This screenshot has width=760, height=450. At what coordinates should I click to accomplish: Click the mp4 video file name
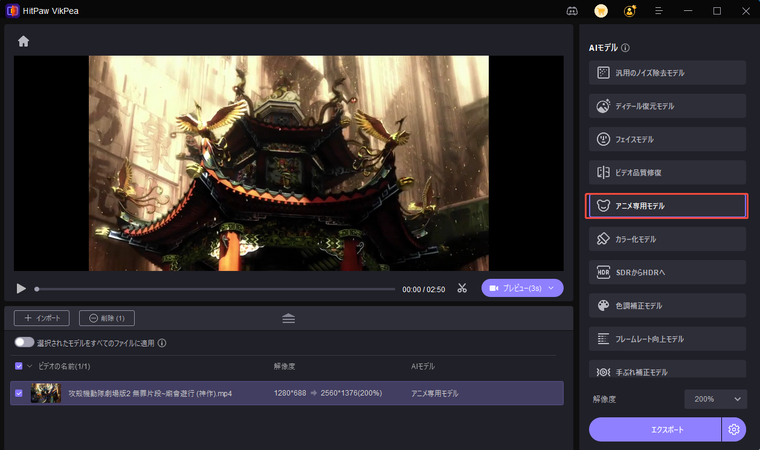[x=150, y=394]
